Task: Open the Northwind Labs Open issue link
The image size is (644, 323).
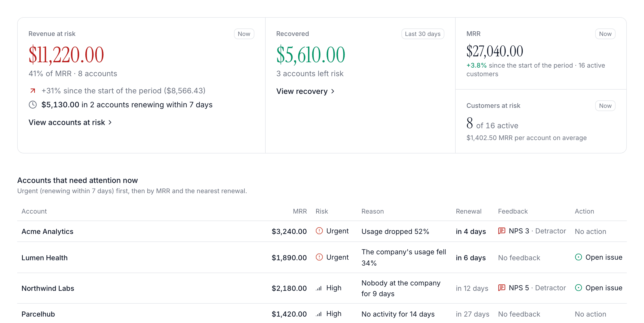Action: pos(599,288)
